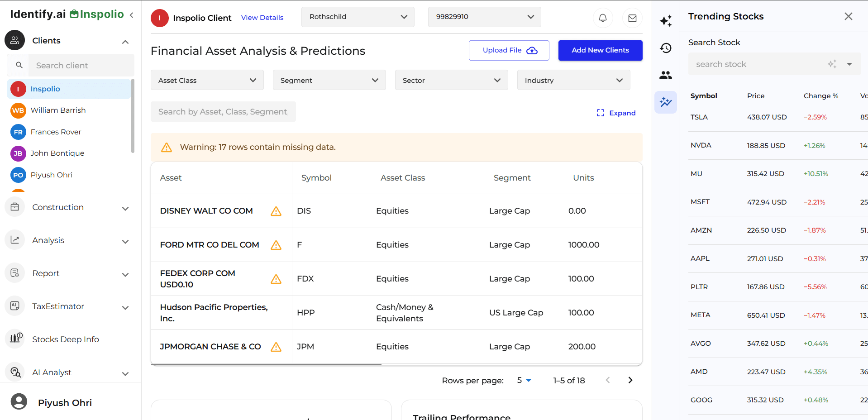Viewport: 868px width, 420px height.
Task: Open Stocks Deep Info via its sidebar icon
Action: tap(15, 339)
